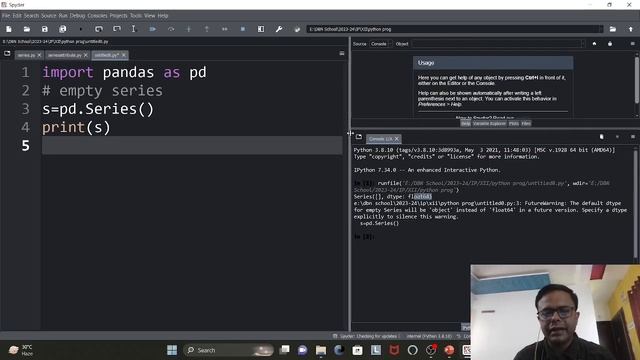The height and width of the screenshot is (360, 640).
Task: Open the console browse tabs icon
Action: (359, 137)
